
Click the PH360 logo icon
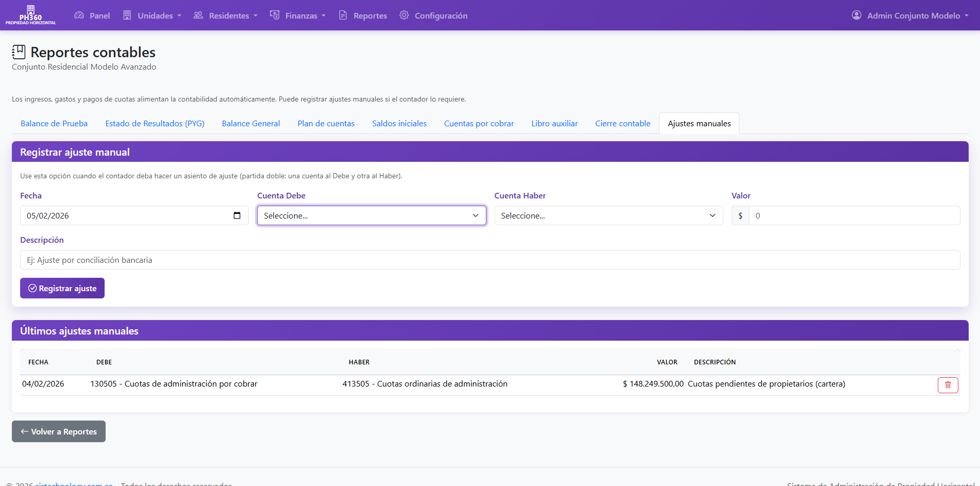tap(30, 10)
